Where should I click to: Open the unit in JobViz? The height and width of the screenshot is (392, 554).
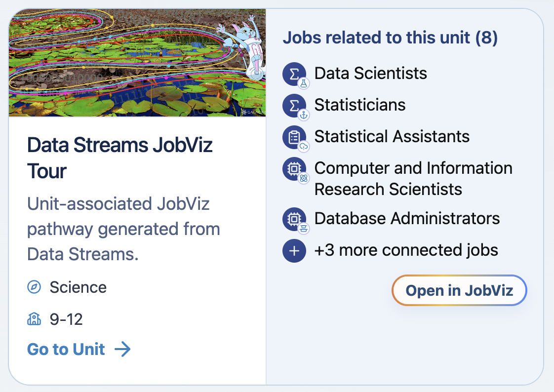point(459,290)
